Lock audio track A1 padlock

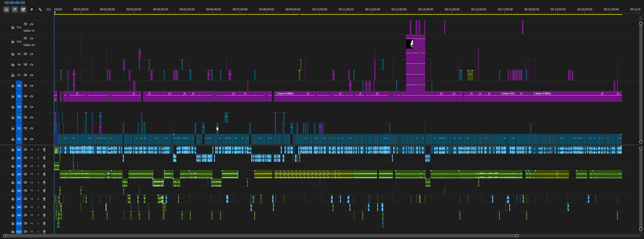tap(12, 150)
